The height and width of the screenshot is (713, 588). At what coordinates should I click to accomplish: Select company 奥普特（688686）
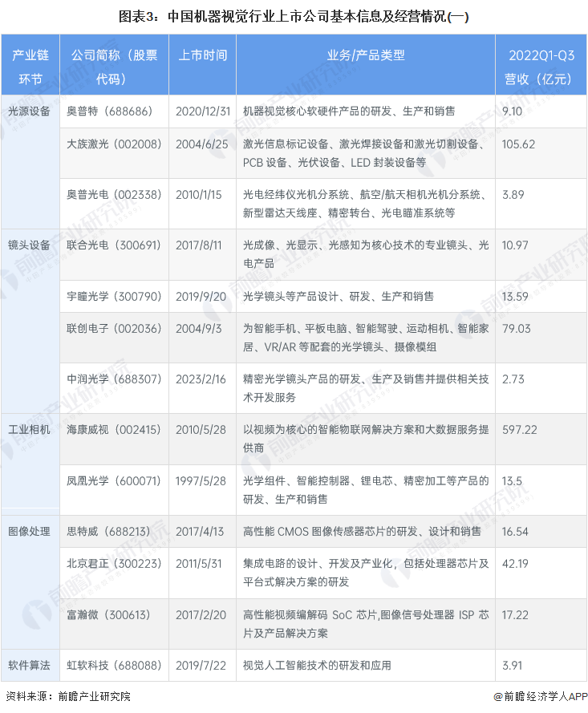point(110,111)
